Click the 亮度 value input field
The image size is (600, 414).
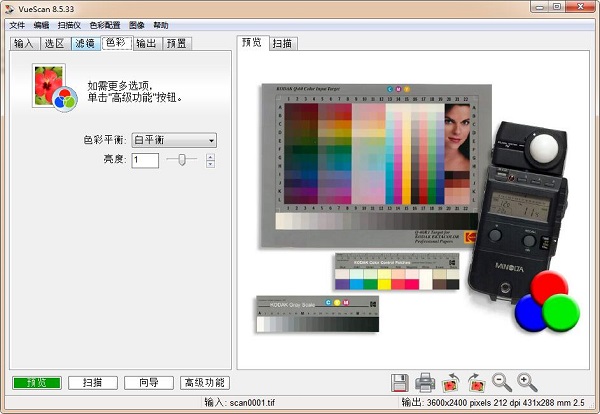pyautogui.click(x=145, y=160)
